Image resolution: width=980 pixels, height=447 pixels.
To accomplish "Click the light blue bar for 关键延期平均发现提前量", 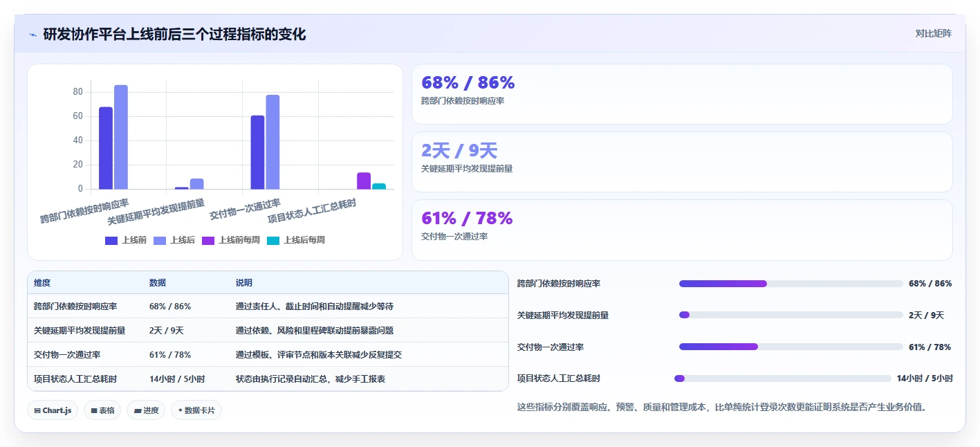I will [x=197, y=183].
